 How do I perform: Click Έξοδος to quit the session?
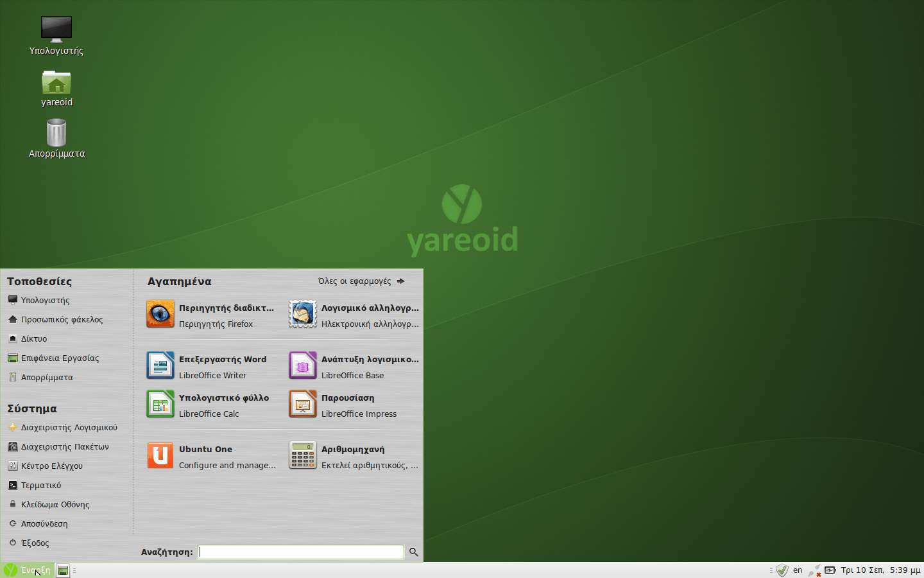pos(35,543)
